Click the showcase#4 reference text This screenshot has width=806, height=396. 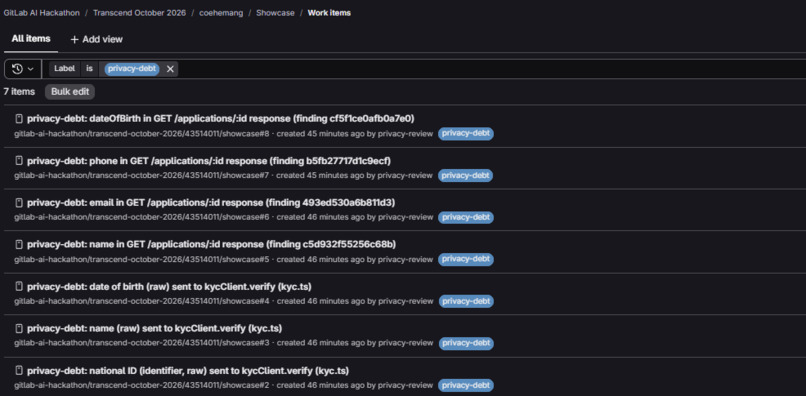pyautogui.click(x=141, y=301)
